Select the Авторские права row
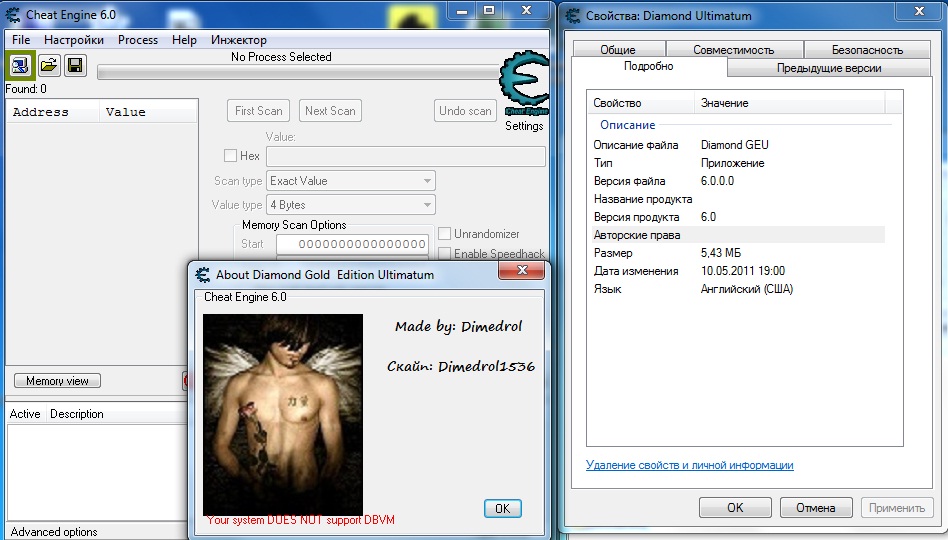 (x=737, y=235)
